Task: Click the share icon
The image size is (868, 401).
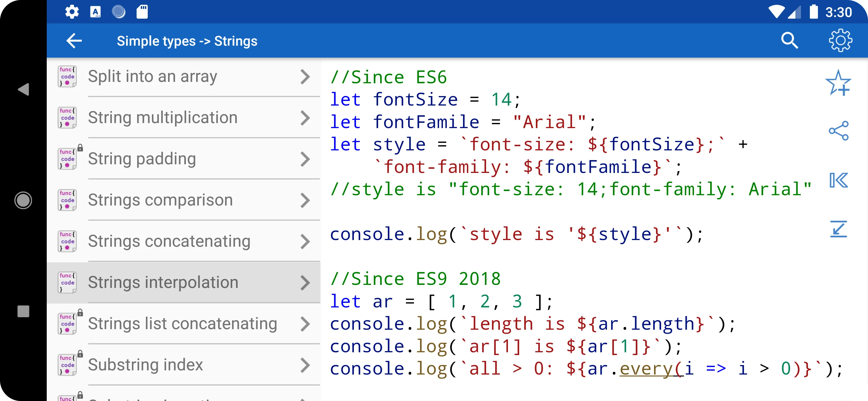Action: pyautogui.click(x=839, y=130)
